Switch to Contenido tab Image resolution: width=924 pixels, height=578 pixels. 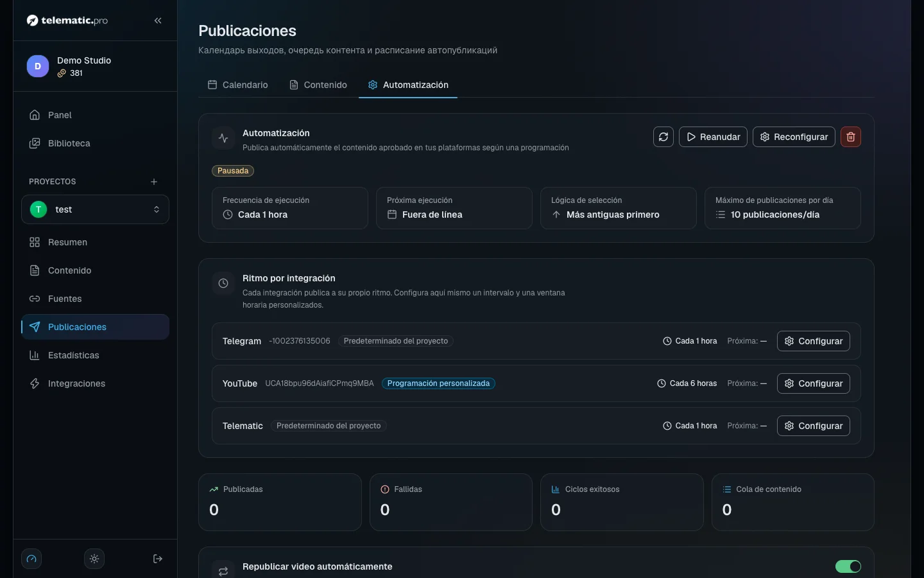point(318,85)
